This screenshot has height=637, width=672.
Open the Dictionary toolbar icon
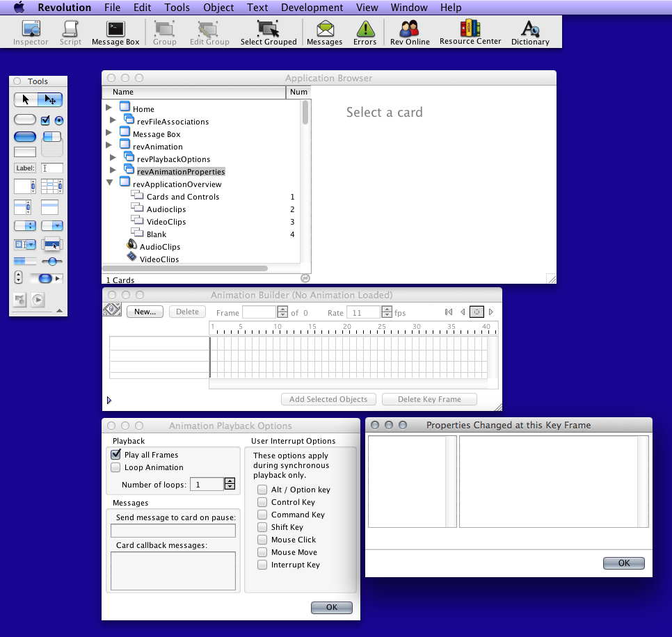click(530, 32)
